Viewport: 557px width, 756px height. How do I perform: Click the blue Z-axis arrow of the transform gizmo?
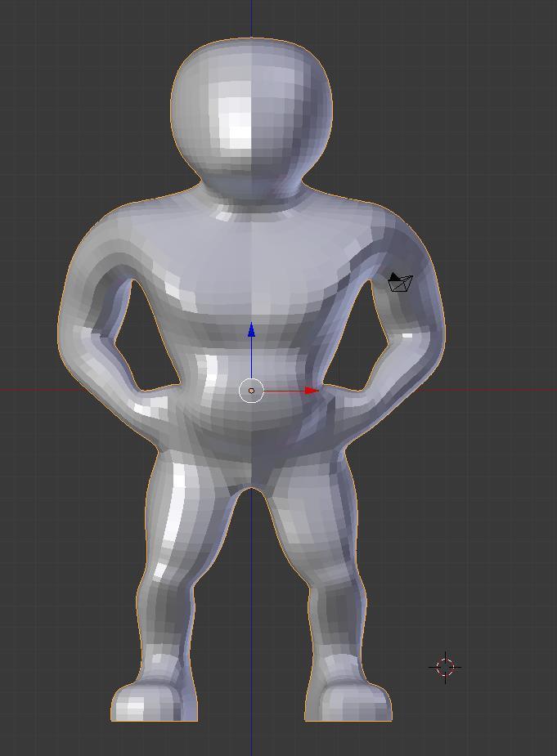pyautogui.click(x=251, y=330)
